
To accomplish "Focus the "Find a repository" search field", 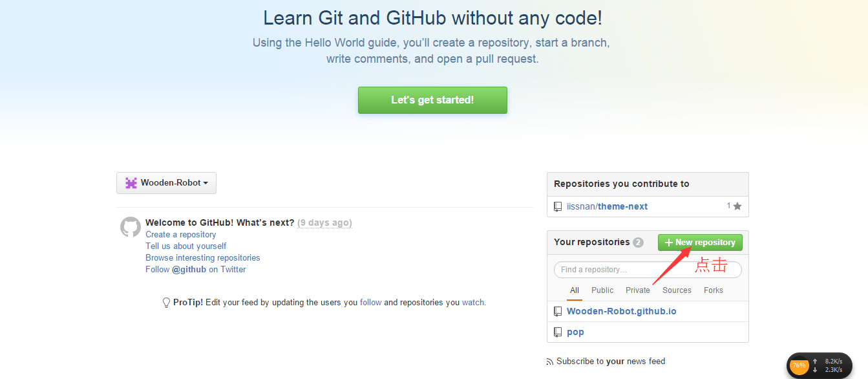I will [648, 270].
